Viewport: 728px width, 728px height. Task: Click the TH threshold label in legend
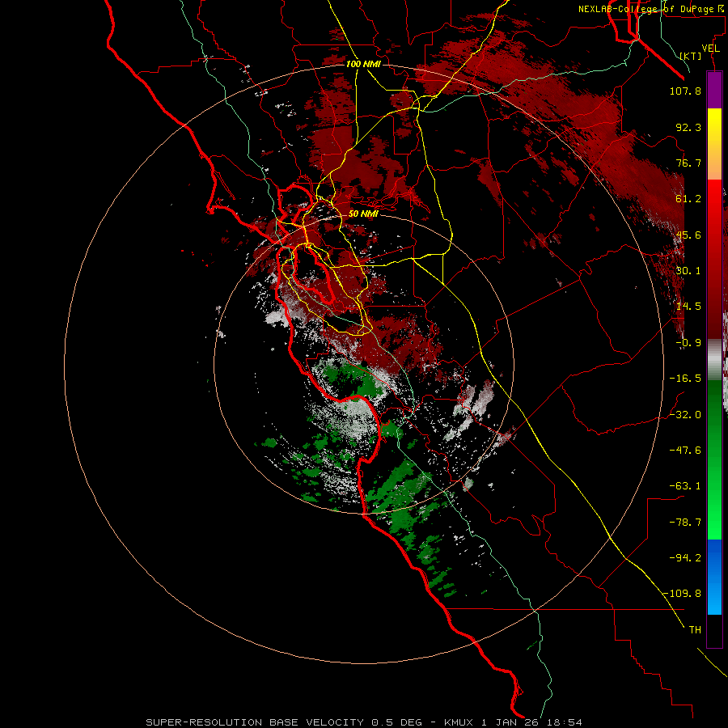tap(695, 630)
